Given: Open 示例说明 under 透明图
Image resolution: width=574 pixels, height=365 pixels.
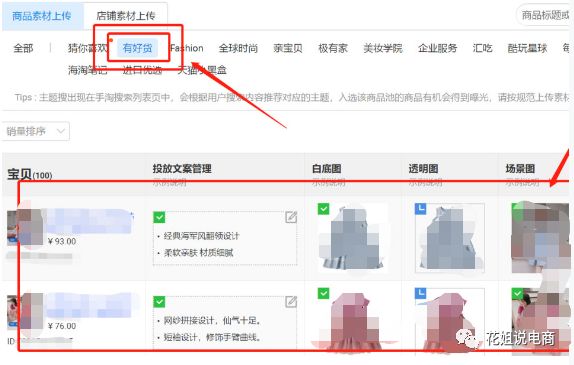Looking at the screenshot, I should [x=425, y=182].
